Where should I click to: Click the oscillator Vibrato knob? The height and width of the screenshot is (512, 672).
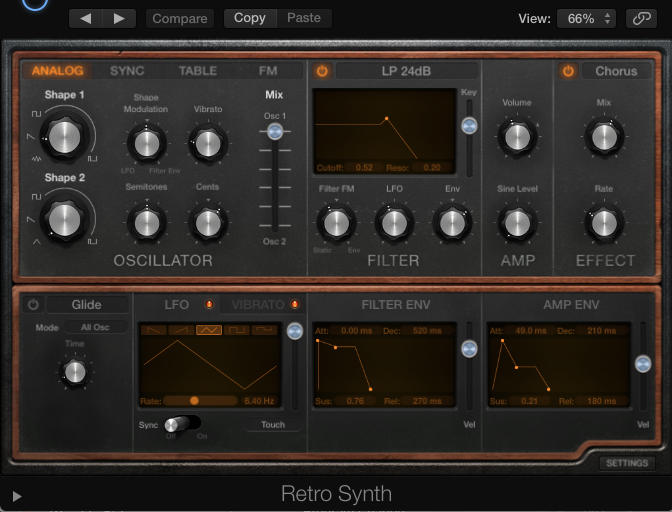208,144
